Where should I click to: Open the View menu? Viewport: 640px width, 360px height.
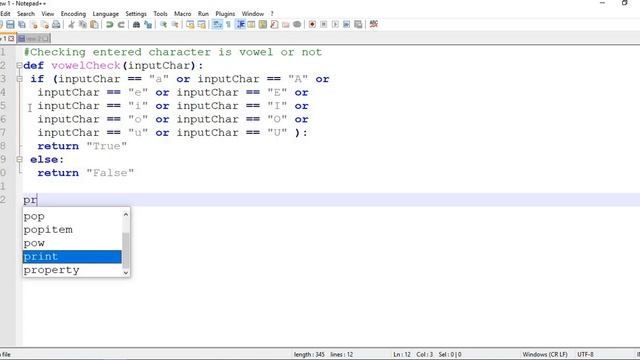[x=47, y=13]
